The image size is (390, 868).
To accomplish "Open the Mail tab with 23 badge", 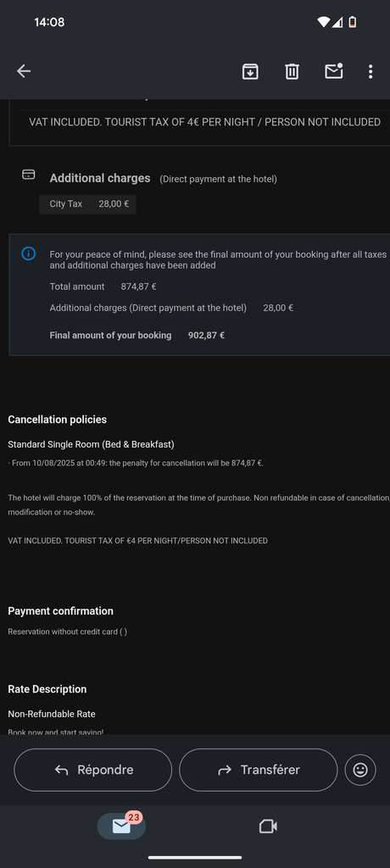I will 121,826.
